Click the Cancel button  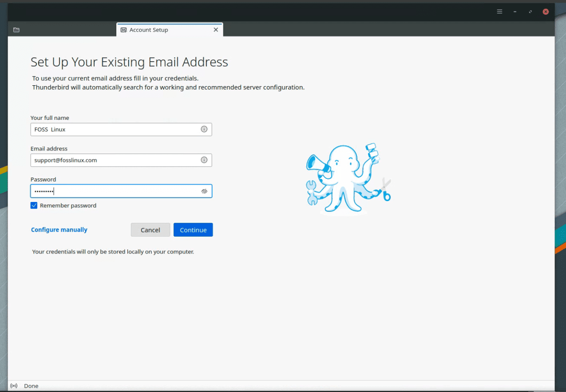tap(150, 230)
